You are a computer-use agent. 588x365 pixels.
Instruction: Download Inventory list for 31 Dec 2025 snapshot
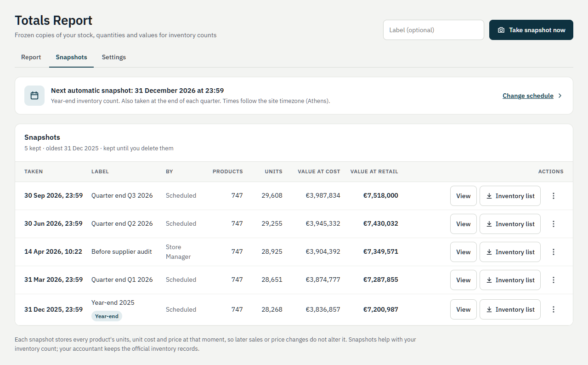coord(510,309)
